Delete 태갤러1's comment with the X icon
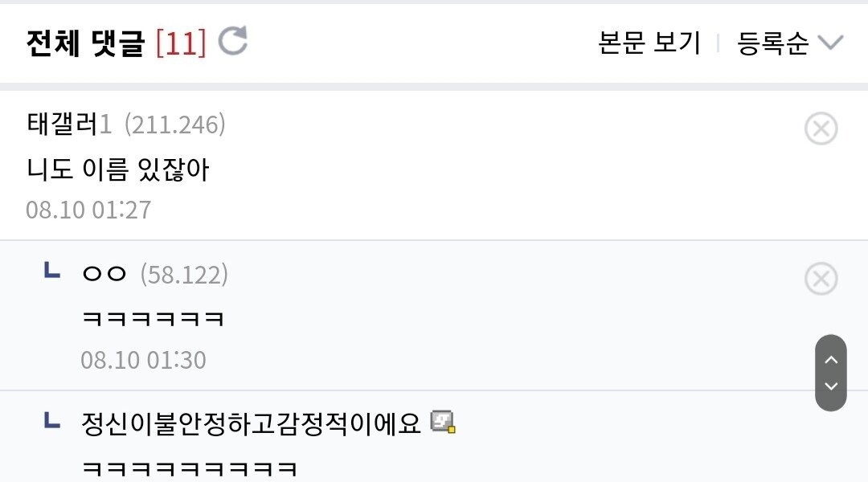This screenshot has width=868, height=482. click(821, 129)
